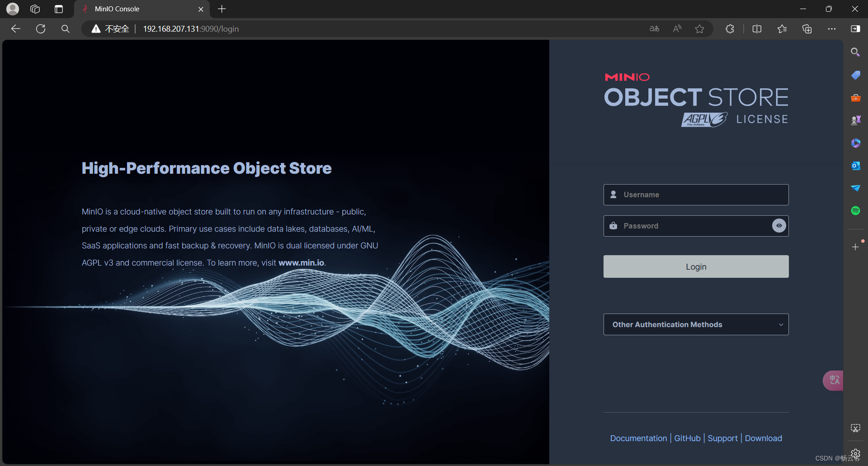
Task: Open the GitHub link
Action: 687,438
